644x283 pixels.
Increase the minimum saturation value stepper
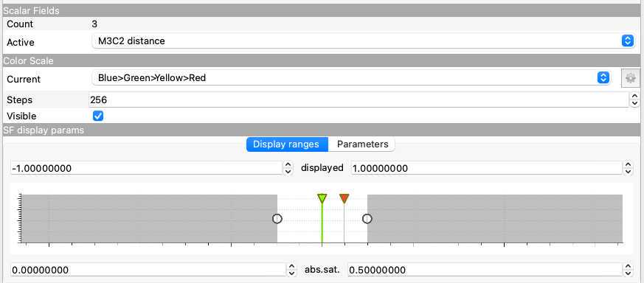291,267
